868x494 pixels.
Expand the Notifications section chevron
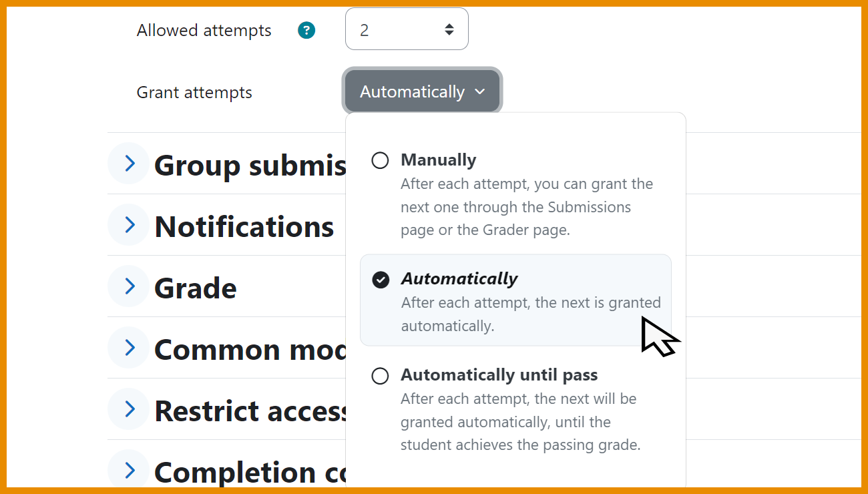128,224
